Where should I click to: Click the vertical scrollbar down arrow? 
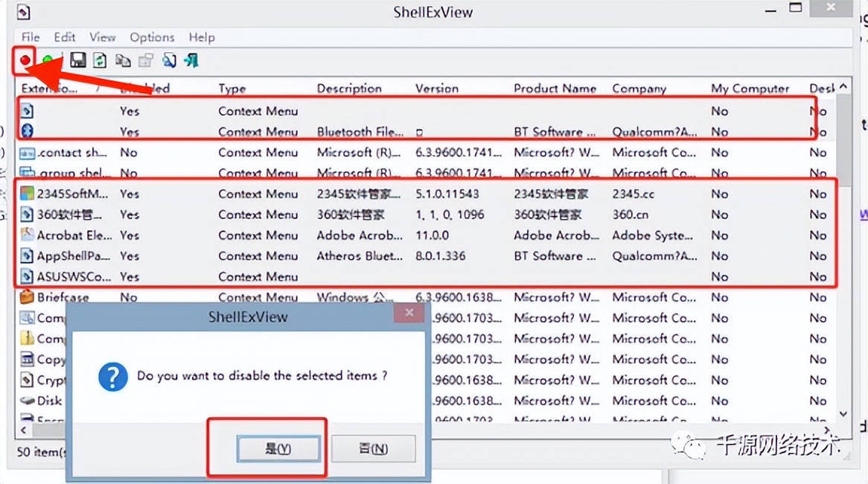tap(843, 413)
